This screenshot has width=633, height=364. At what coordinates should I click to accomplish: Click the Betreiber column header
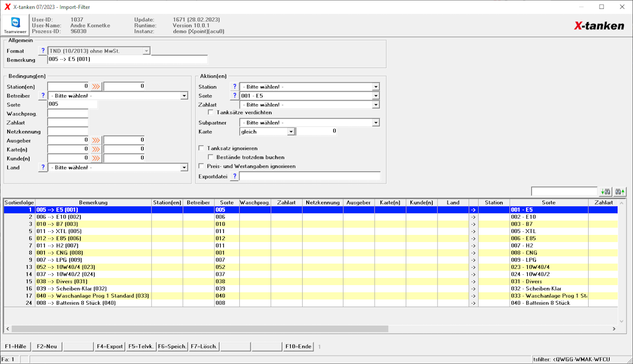(198, 203)
